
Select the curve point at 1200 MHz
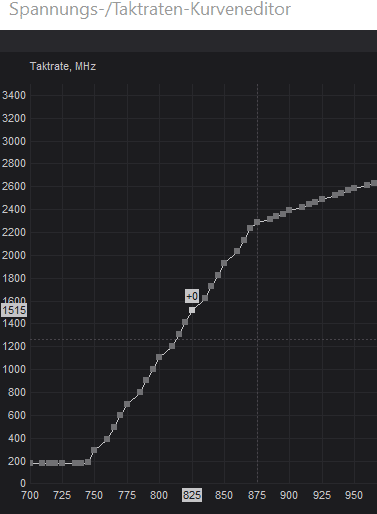[x=172, y=346]
